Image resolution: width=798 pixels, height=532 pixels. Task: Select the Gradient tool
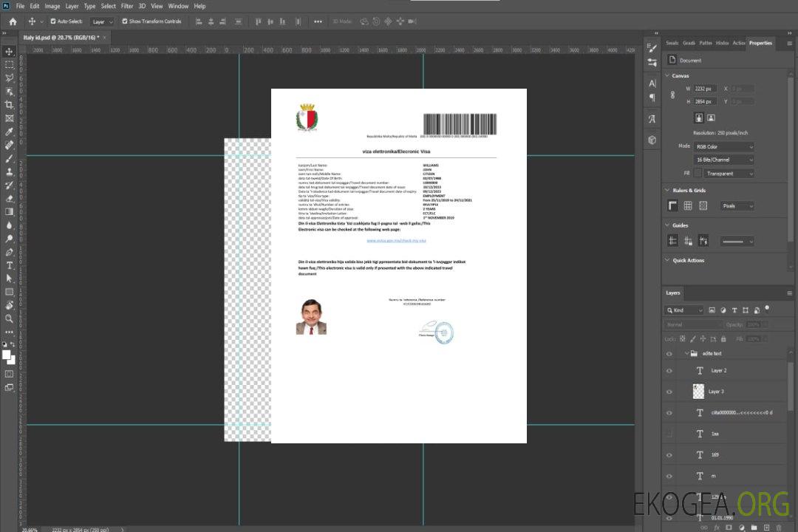[x=9, y=212]
